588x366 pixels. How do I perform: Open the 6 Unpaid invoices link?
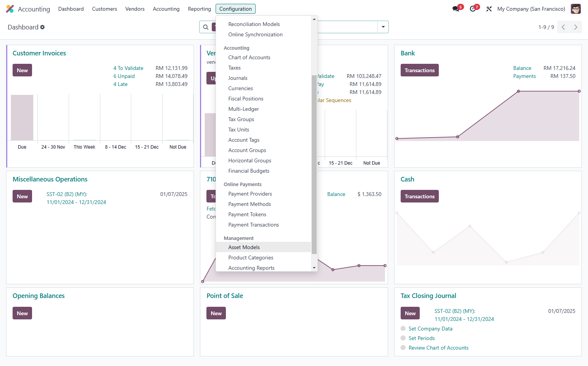(124, 76)
